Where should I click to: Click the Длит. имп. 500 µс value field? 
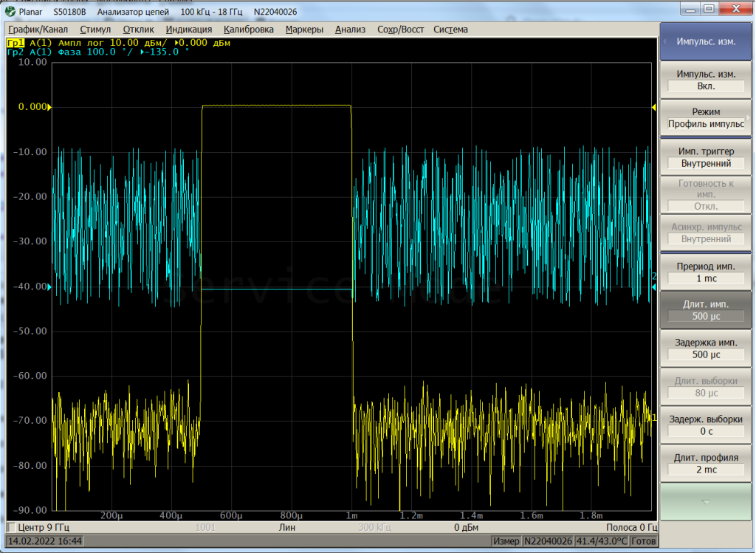pos(705,316)
